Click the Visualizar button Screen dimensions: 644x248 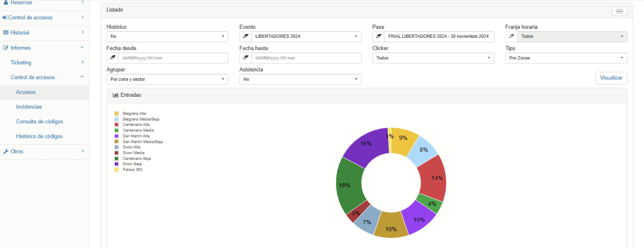pyautogui.click(x=611, y=78)
